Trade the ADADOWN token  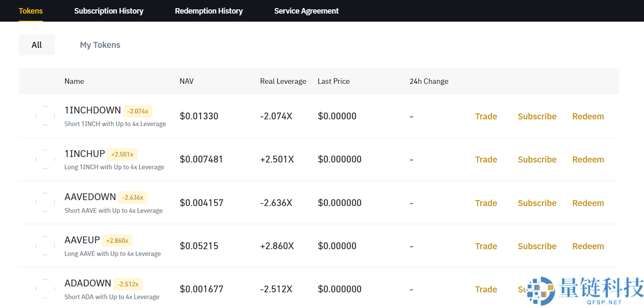(486, 289)
